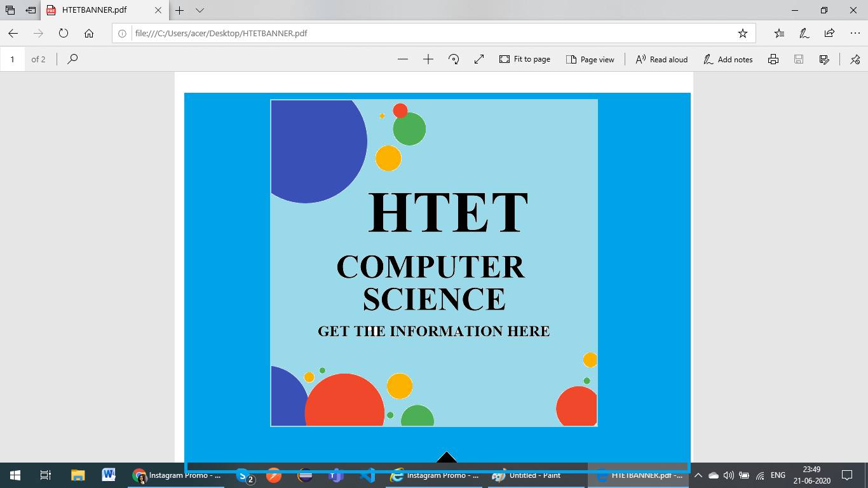The image size is (868, 488).
Task: Open a new browser tab
Action: [180, 10]
